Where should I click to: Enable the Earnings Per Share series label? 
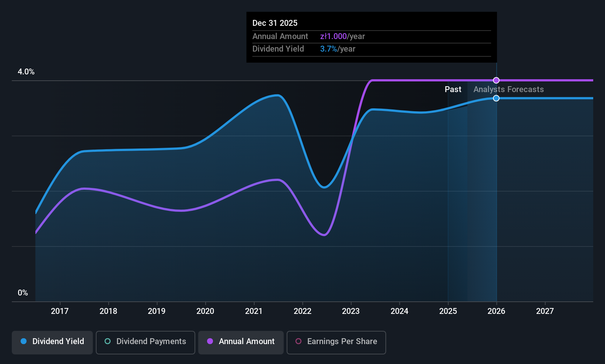tap(342, 341)
